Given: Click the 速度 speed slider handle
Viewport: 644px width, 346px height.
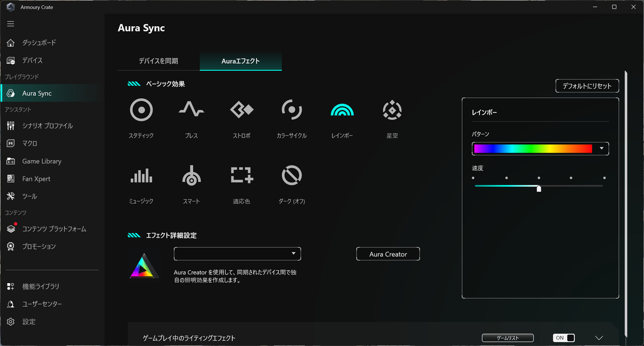Looking at the screenshot, I should click(539, 188).
